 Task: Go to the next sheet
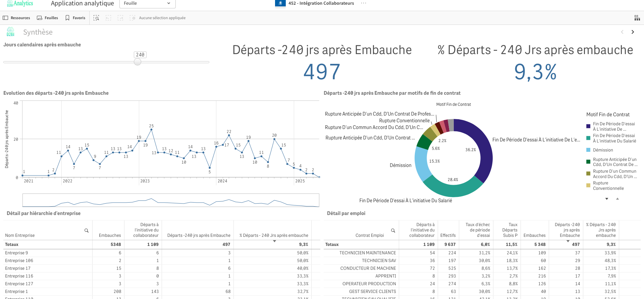point(633,32)
